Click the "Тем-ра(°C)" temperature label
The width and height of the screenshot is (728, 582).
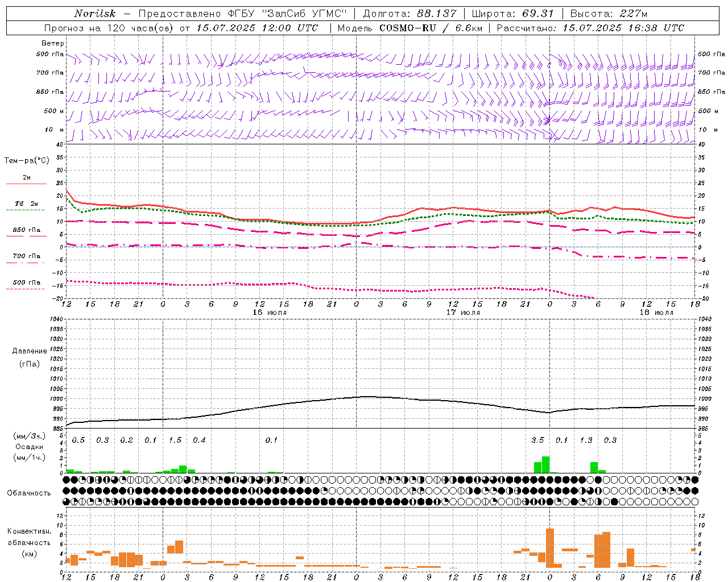coord(27,160)
